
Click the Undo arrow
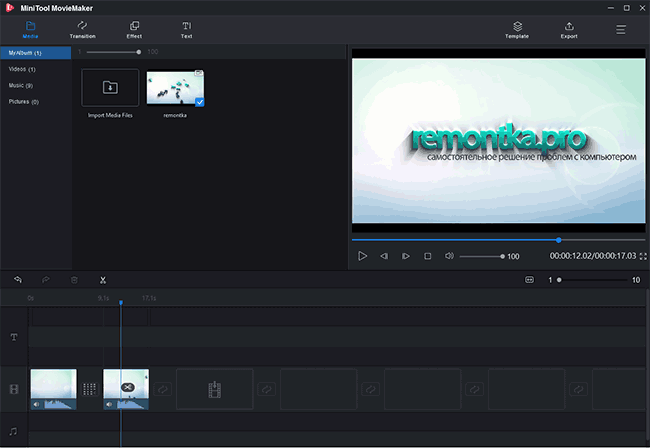[18, 280]
